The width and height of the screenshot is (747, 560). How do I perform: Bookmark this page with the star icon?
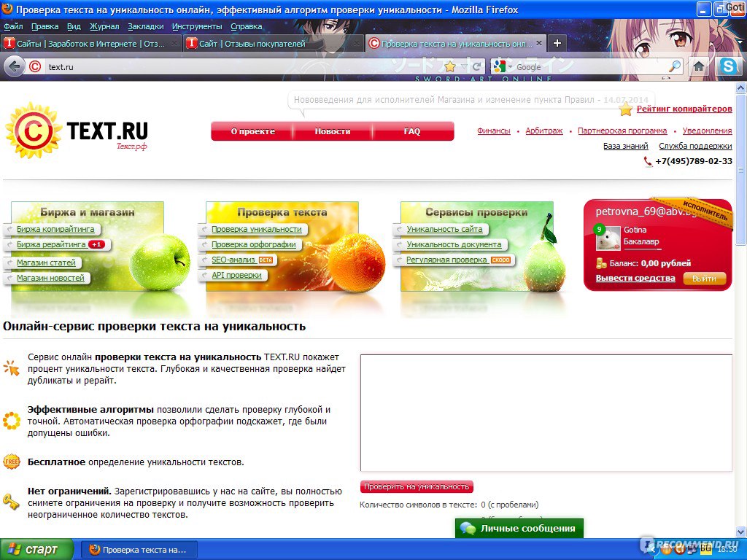(x=449, y=66)
